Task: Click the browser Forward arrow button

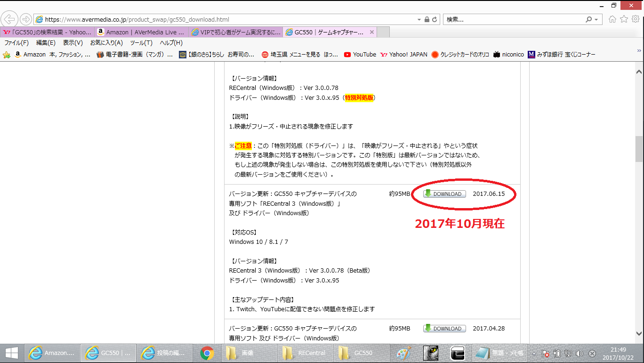Action: click(25, 19)
